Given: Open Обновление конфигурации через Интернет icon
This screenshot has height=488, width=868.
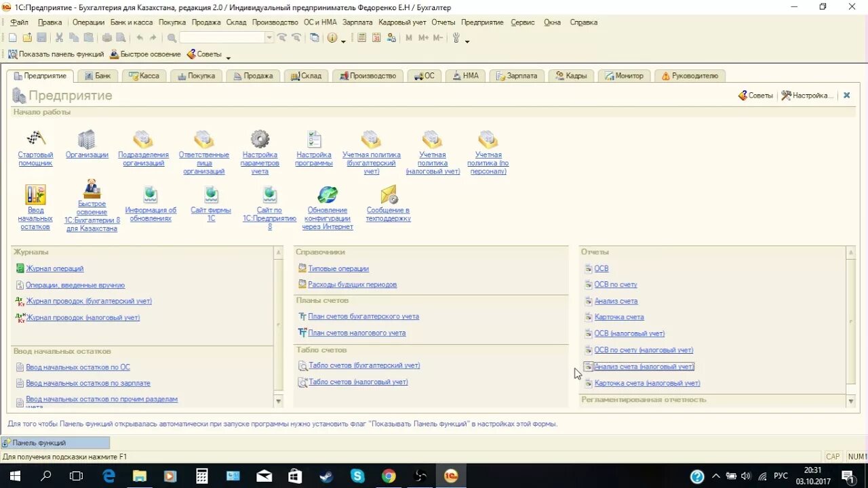Looking at the screenshot, I should pos(328,195).
